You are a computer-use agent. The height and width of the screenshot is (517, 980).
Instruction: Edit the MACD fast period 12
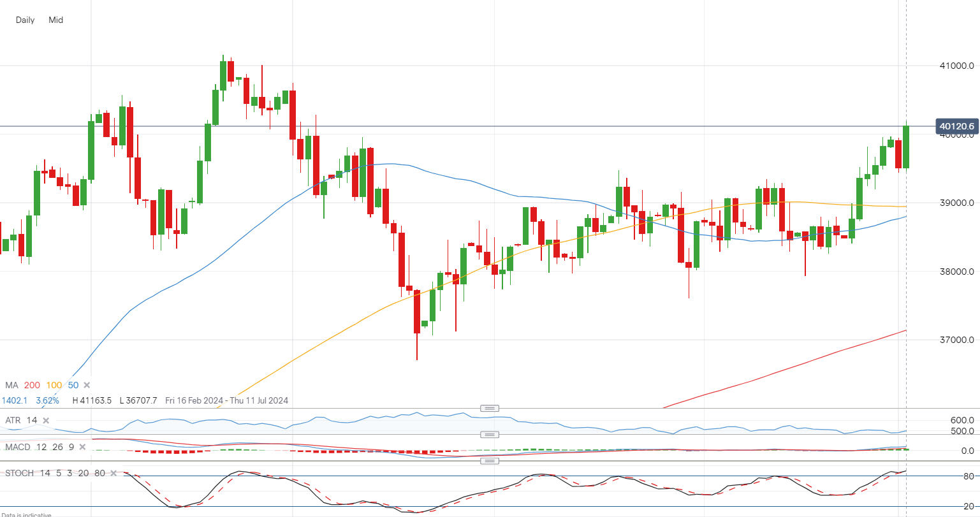[x=41, y=448]
